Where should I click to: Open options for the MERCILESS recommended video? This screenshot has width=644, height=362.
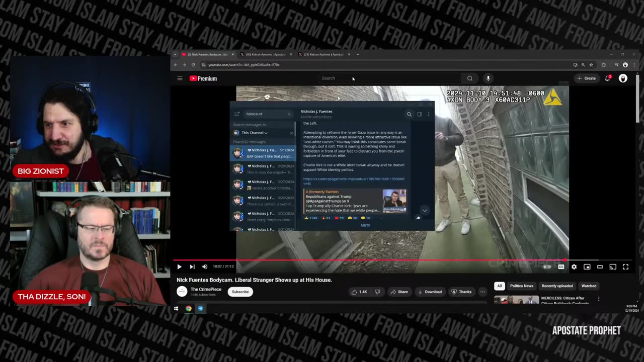tap(599, 299)
